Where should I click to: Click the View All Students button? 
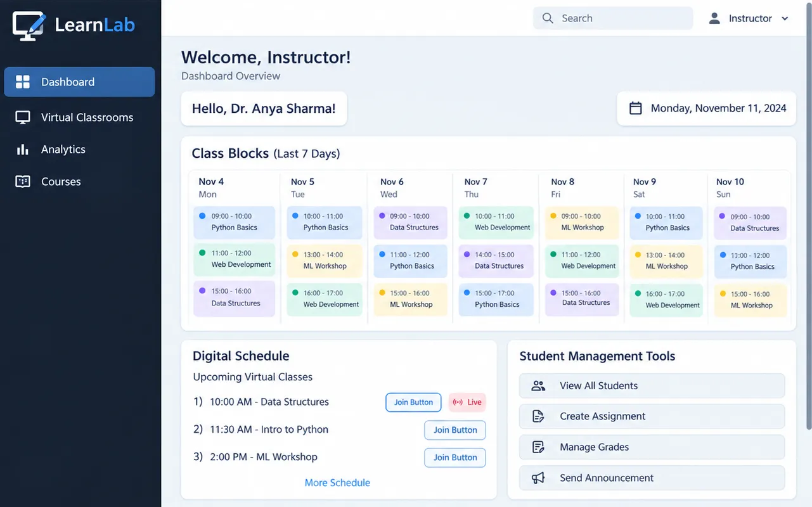(652, 386)
